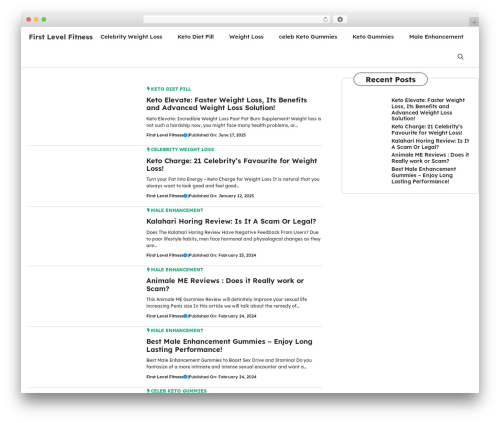Click blue verified badge on Keto Elevate post
500x423 pixels.
(186, 135)
